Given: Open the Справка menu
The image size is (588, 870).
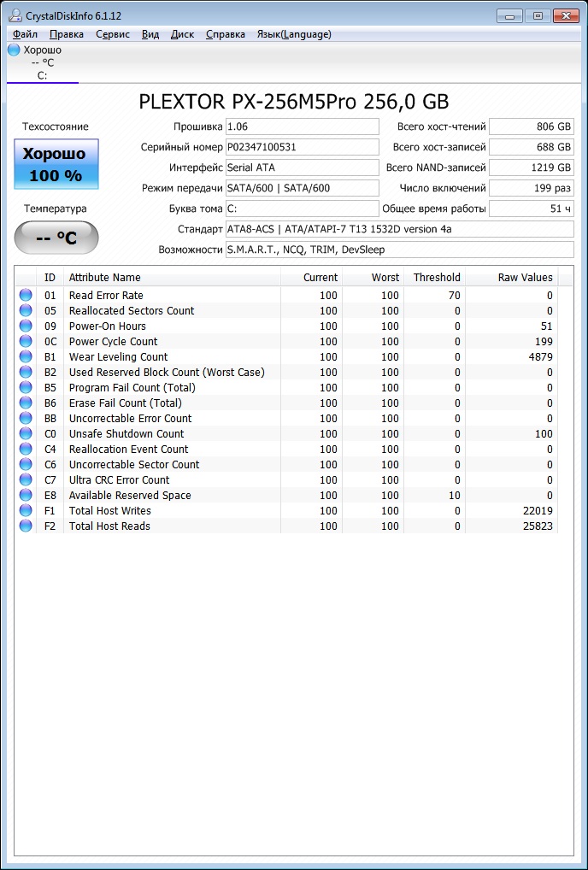Looking at the screenshot, I should click(226, 34).
